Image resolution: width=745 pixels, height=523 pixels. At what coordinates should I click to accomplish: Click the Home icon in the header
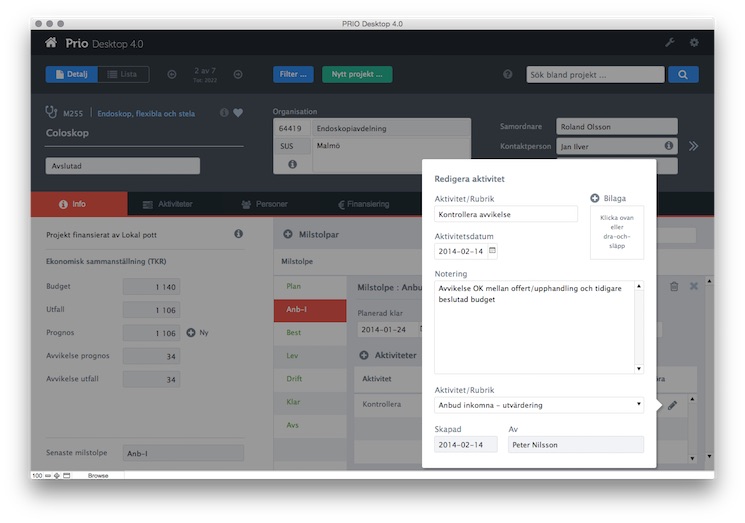(x=51, y=43)
